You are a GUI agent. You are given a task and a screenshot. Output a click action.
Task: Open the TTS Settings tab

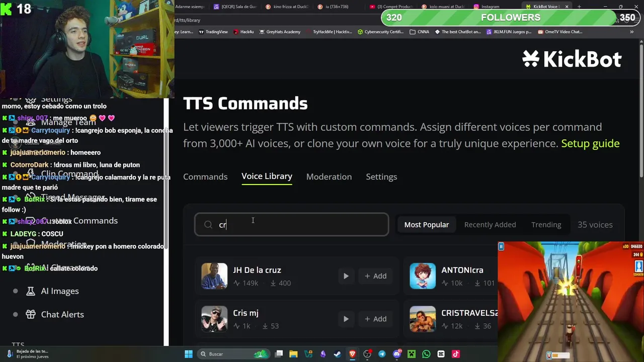(x=381, y=176)
